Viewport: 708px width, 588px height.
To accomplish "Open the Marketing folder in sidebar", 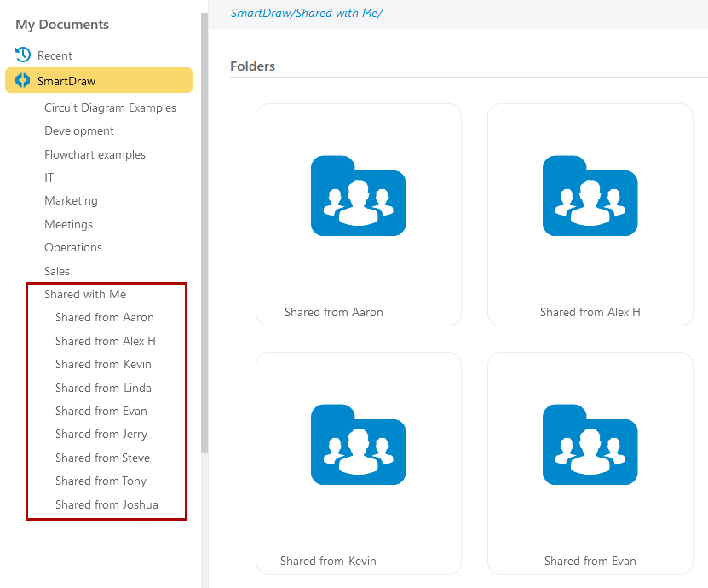I will (71, 201).
